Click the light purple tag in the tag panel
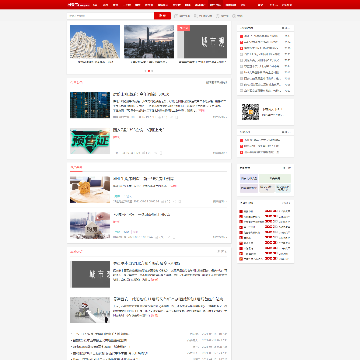This screenshot has height=360, width=360. tap(249, 188)
